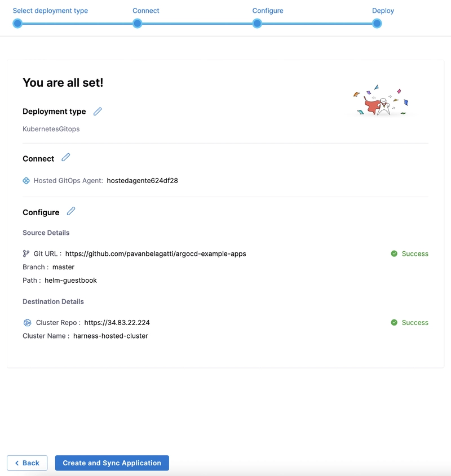This screenshot has width=451, height=476.
Task: Click Create and Sync Application
Action: (x=112, y=463)
